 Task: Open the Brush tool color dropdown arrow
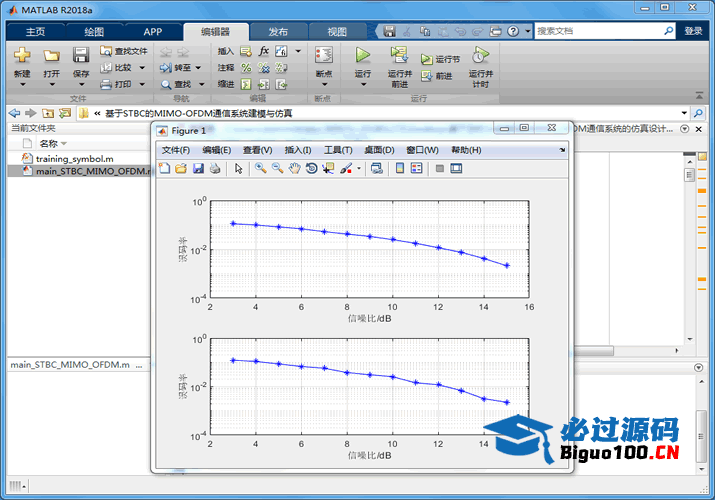click(359, 169)
